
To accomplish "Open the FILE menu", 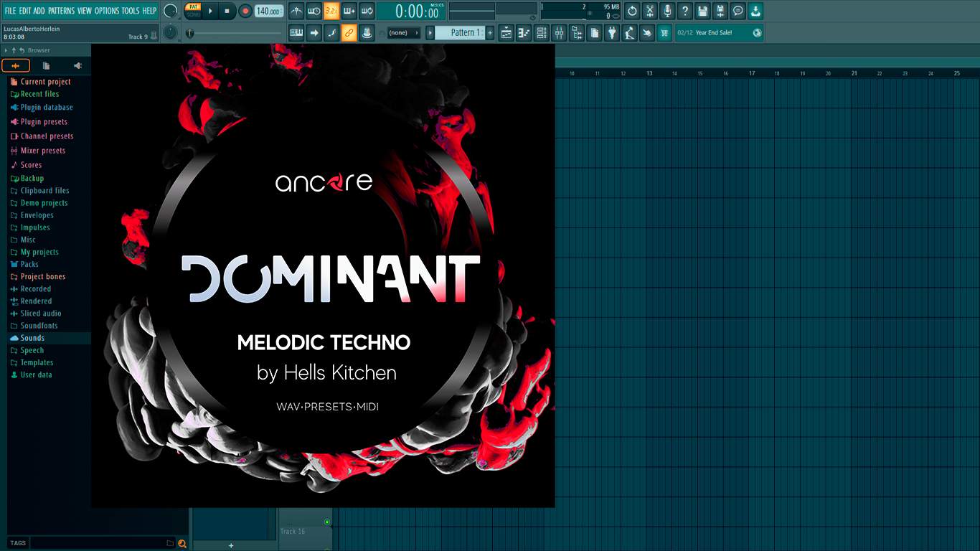I will pyautogui.click(x=10, y=11).
